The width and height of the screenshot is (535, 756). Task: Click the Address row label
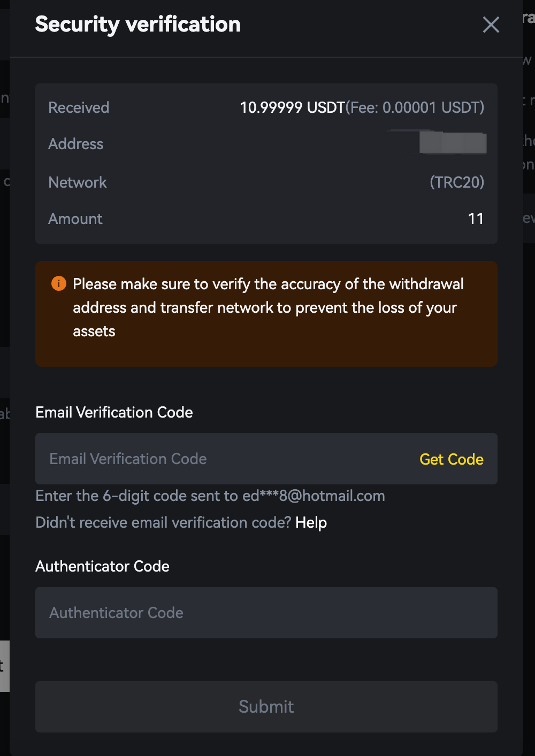click(76, 144)
